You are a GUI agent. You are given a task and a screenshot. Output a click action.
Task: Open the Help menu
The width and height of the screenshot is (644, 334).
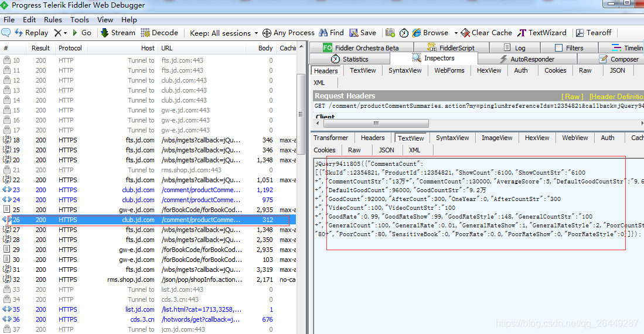click(x=129, y=20)
